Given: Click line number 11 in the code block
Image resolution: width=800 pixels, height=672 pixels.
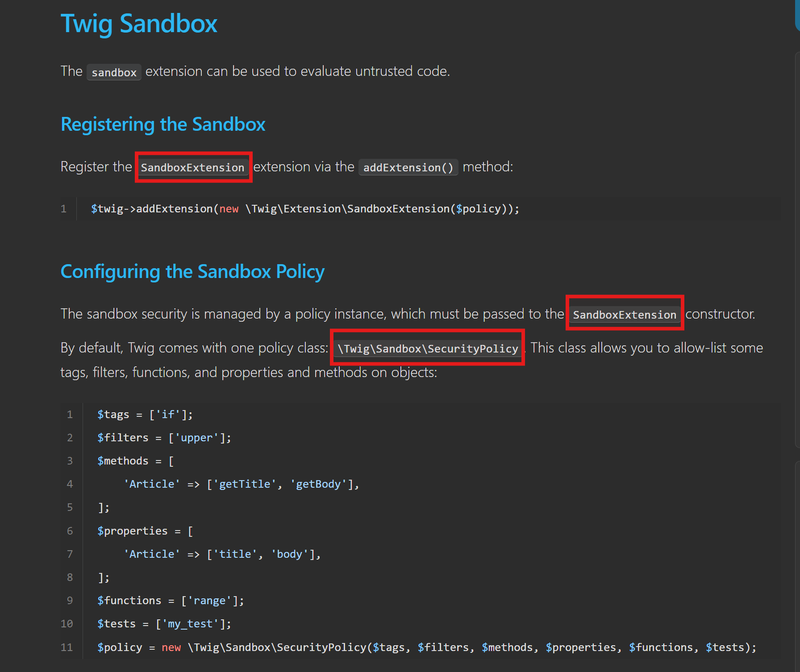Looking at the screenshot, I should [67, 647].
